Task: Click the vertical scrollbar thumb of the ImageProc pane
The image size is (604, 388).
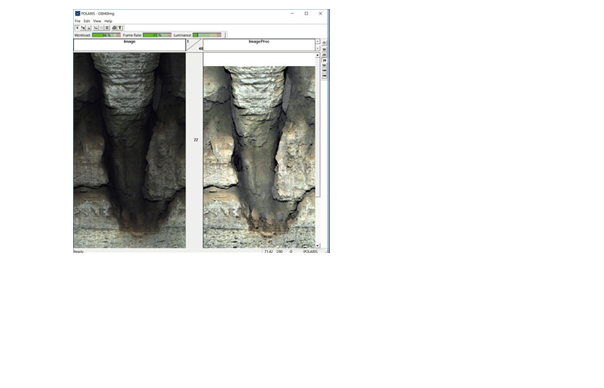Action: tap(318, 127)
